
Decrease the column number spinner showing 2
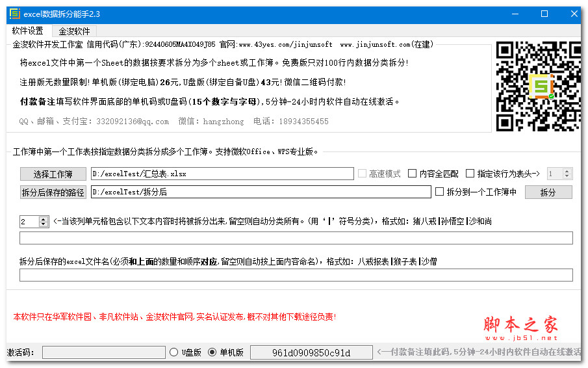point(44,224)
